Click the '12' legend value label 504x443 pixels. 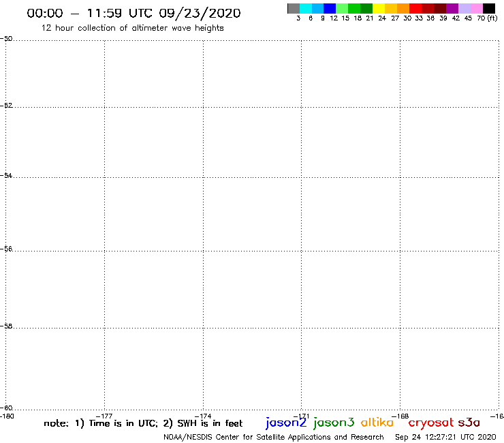[x=334, y=18]
